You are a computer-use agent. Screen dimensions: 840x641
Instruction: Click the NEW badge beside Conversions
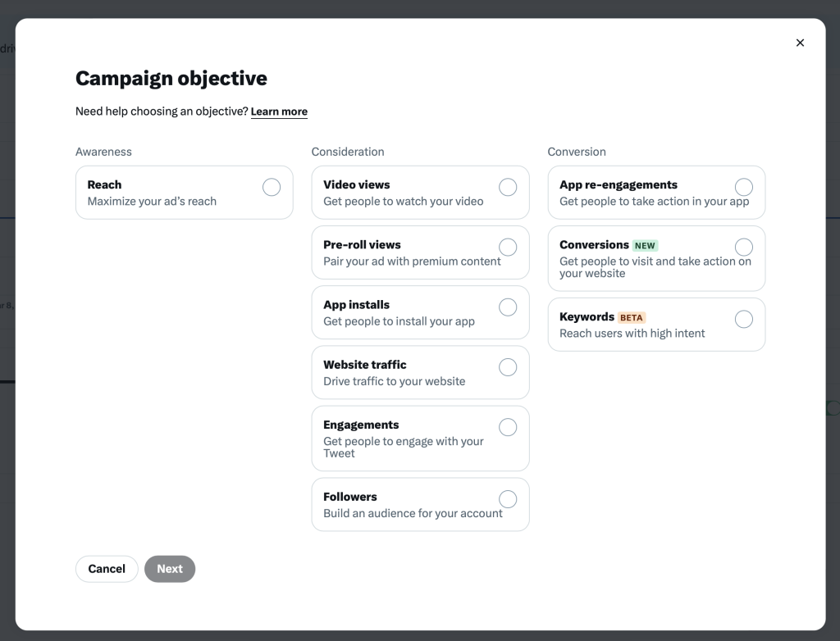[x=645, y=246]
